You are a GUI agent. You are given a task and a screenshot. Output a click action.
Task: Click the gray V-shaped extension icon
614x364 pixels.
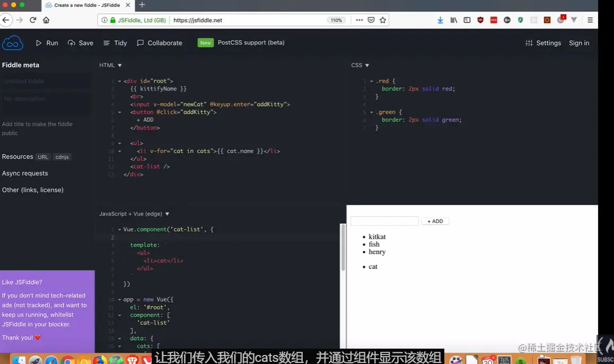pos(574,20)
